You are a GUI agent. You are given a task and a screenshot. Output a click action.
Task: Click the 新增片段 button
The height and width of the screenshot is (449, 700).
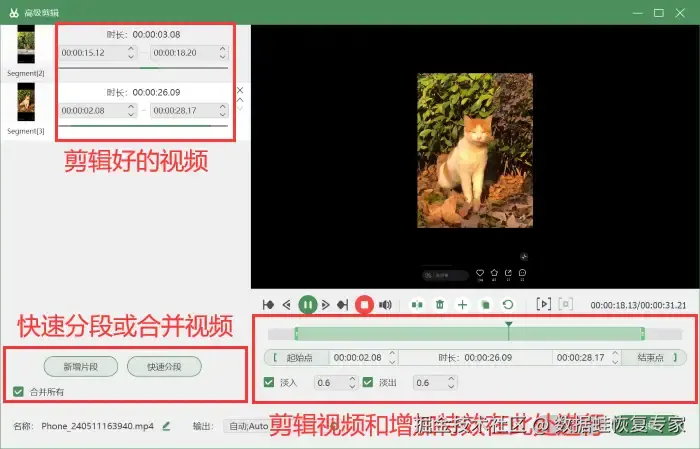(81, 367)
